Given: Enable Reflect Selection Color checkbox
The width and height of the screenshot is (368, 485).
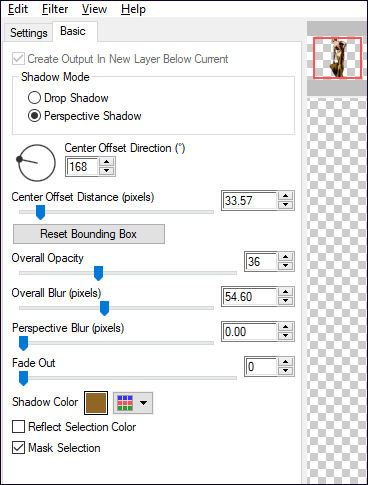Looking at the screenshot, I should coord(18,427).
